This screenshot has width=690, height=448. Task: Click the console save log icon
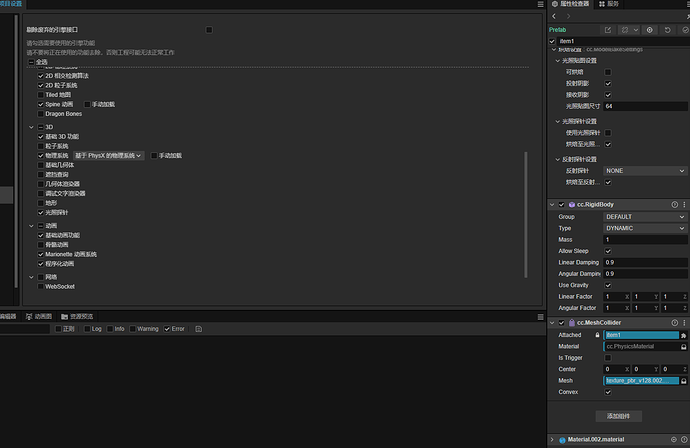[x=198, y=329]
